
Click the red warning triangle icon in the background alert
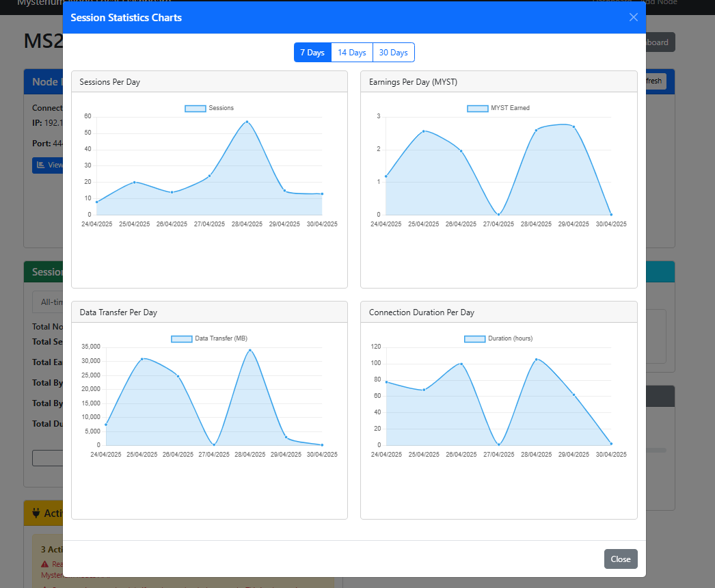click(44, 564)
